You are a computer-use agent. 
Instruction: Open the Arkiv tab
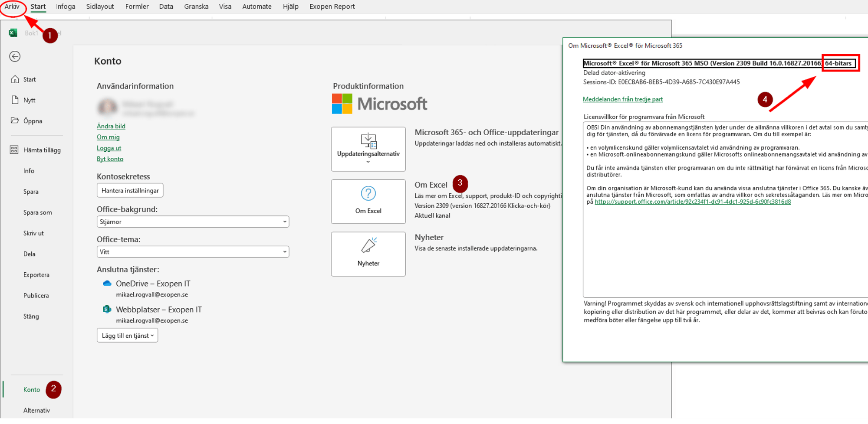coord(12,7)
